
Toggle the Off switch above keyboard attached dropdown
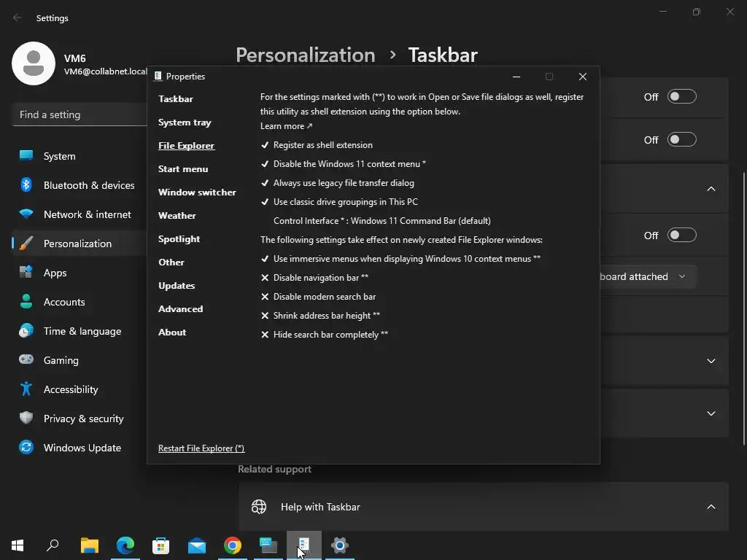(682, 236)
